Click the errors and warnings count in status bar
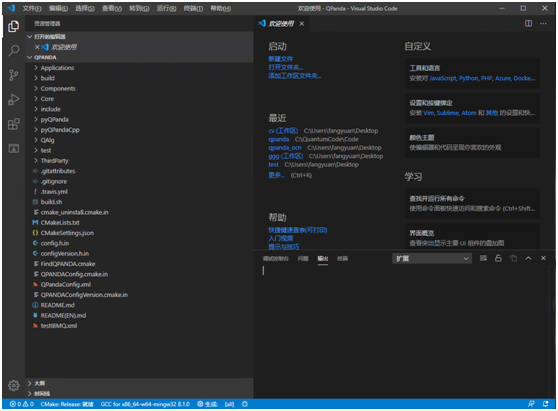 [22, 404]
